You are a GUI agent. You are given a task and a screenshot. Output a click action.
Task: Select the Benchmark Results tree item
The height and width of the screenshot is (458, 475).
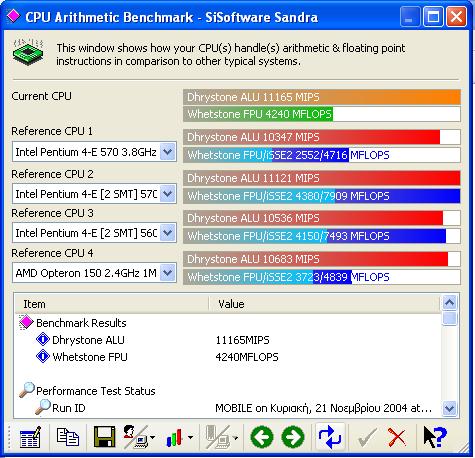coord(81,323)
